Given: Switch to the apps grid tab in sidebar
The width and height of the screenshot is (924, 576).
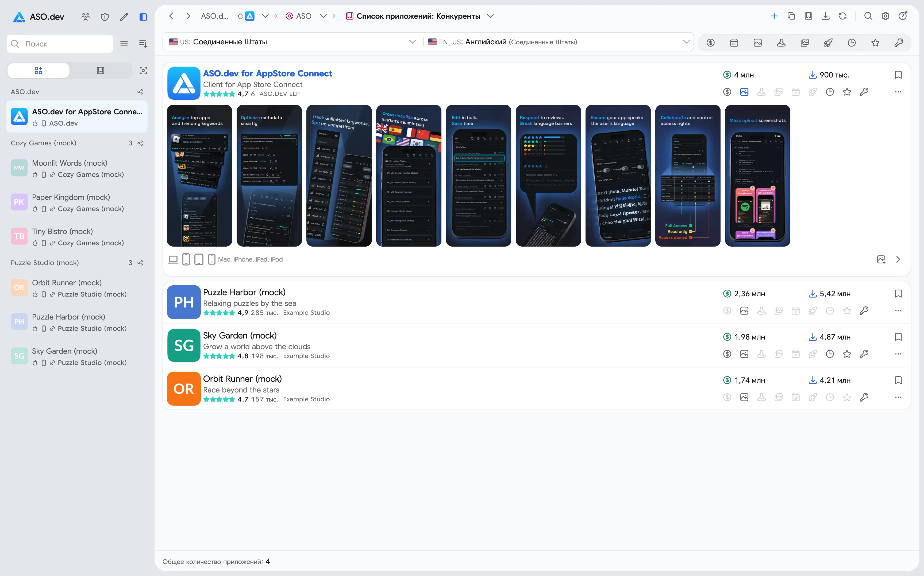Looking at the screenshot, I should click(38, 71).
